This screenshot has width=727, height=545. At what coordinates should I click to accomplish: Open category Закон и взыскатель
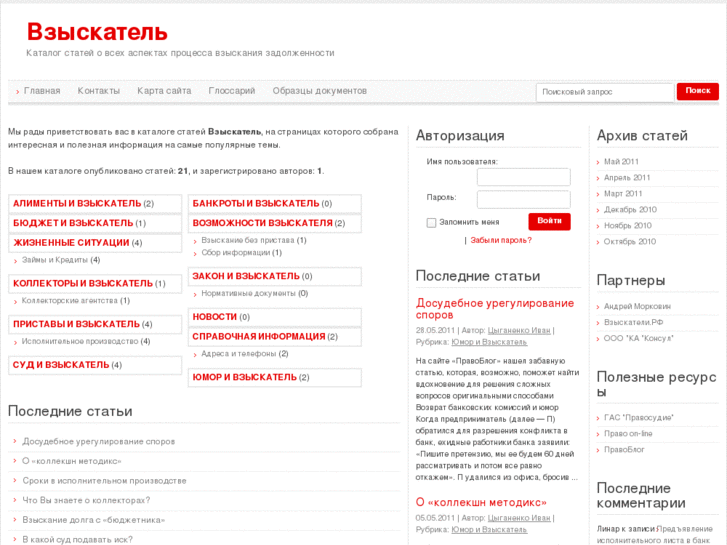(x=246, y=276)
